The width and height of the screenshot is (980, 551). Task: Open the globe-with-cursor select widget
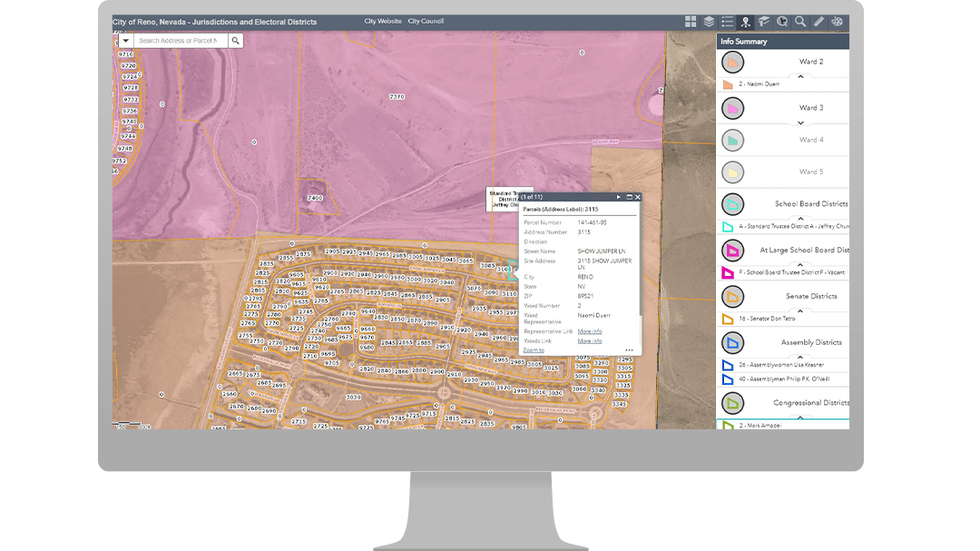click(782, 22)
